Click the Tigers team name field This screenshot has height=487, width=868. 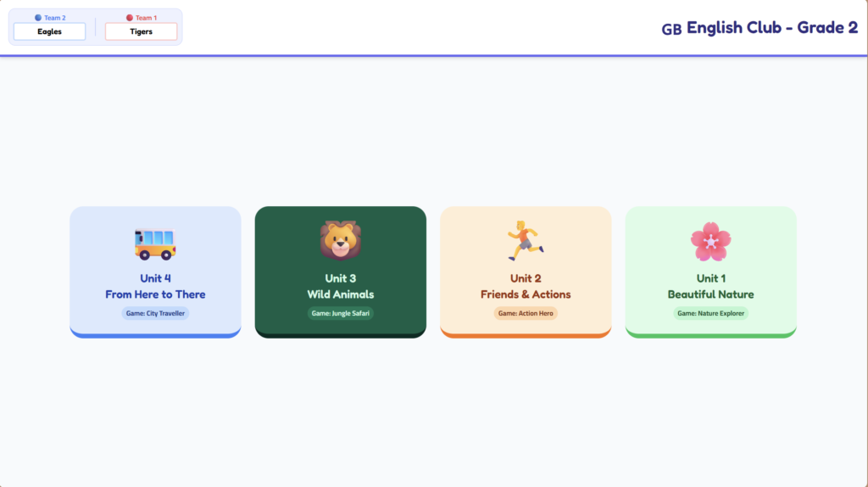[141, 31]
